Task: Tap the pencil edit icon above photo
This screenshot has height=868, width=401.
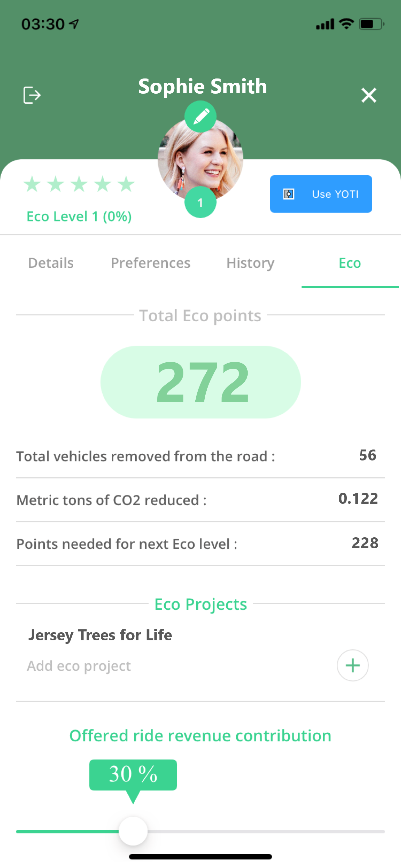Action: [x=200, y=116]
